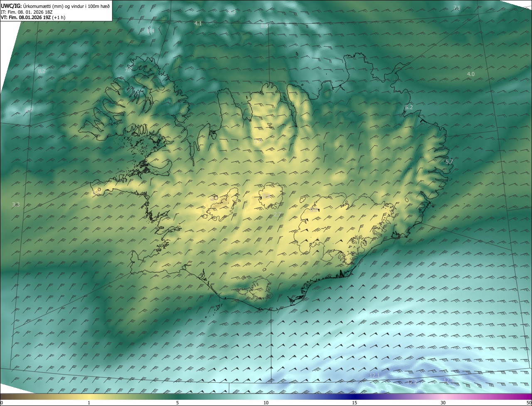Click the 7.7 value label on the map
The width and height of the screenshot is (532, 406).
click(128, 70)
